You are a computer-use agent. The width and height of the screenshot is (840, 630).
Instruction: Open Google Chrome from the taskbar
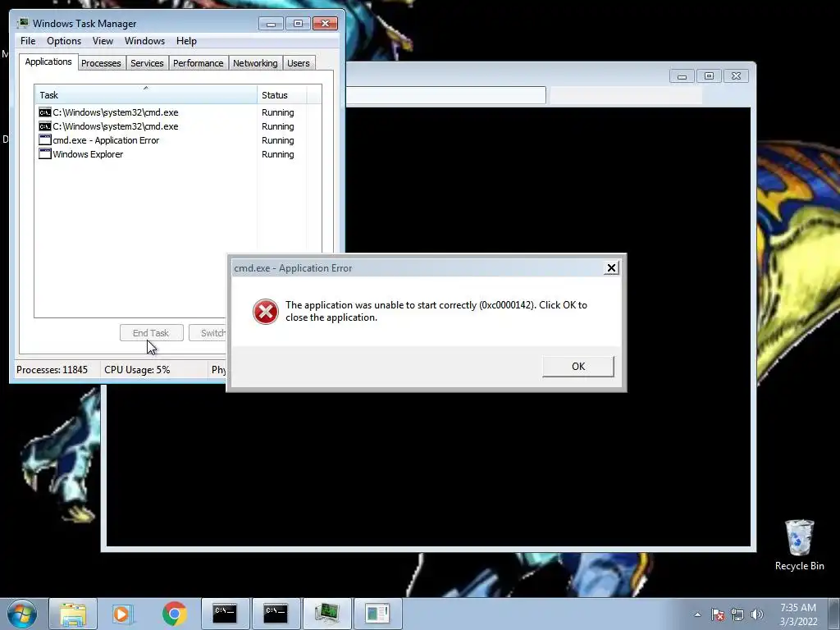tap(174, 614)
